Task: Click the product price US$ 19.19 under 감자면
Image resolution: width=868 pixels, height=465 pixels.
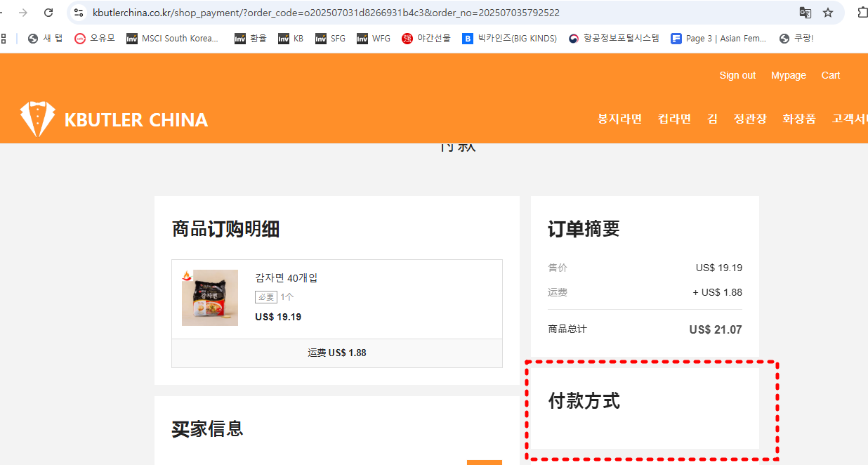Action: point(278,317)
